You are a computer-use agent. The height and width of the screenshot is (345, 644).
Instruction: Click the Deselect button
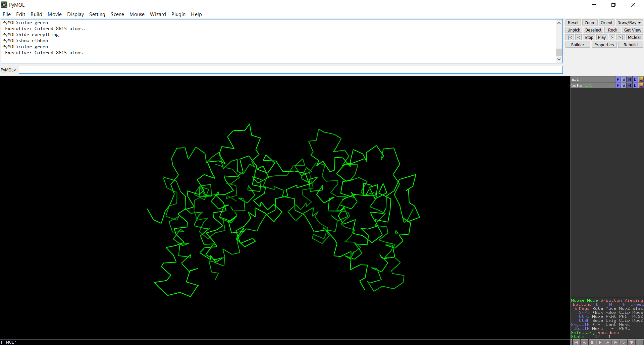coord(593,30)
